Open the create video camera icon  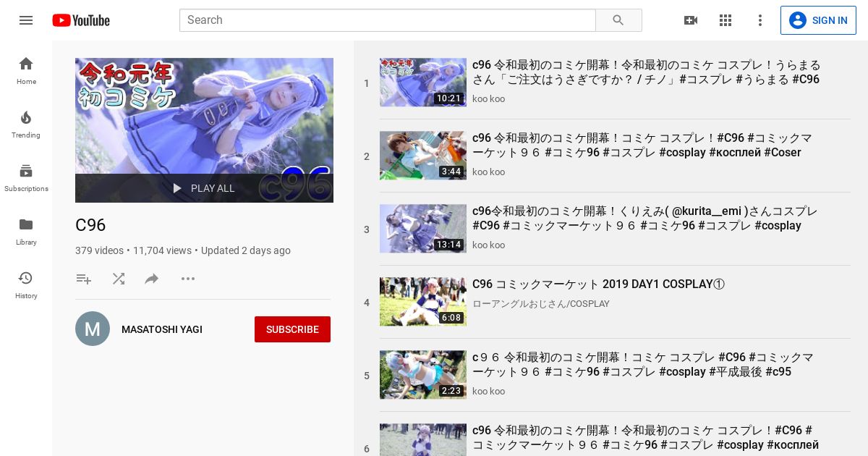coord(691,20)
